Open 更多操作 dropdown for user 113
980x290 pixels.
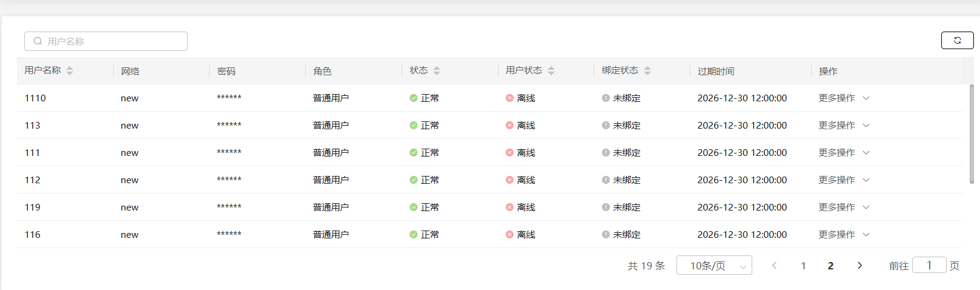[x=844, y=126]
